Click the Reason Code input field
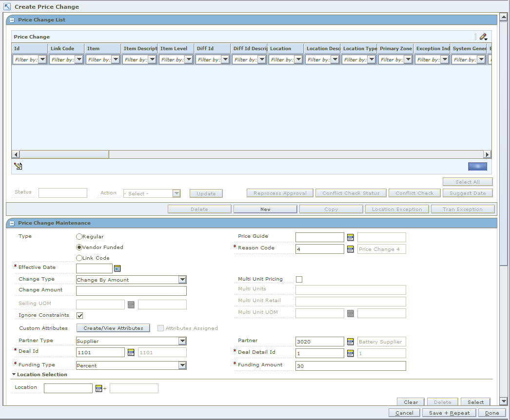The width and height of the screenshot is (510, 420). pos(319,249)
